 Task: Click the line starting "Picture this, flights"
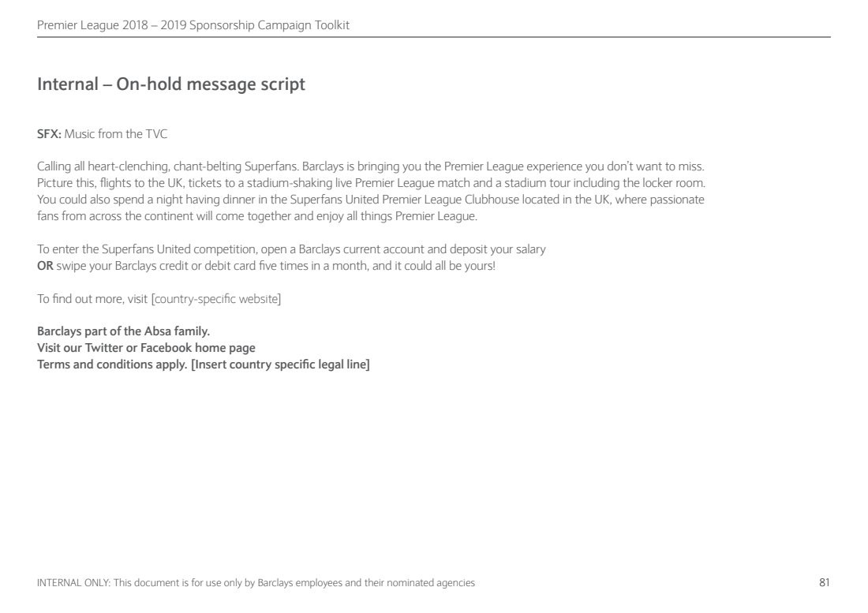pyautogui.click(x=371, y=183)
